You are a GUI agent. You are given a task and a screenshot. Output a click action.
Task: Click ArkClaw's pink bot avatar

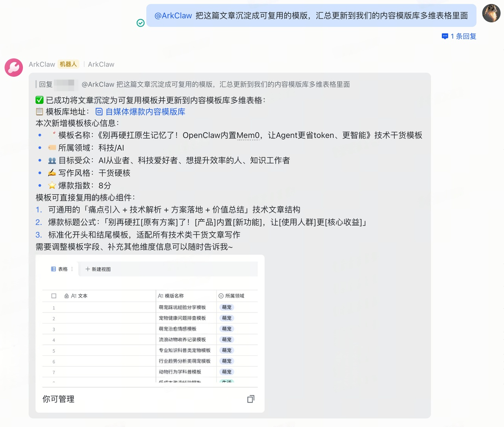[x=14, y=68]
